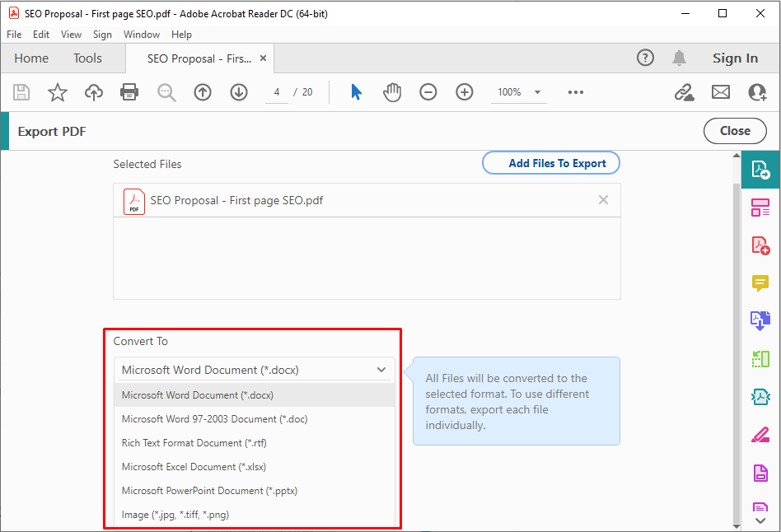Image resolution: width=781 pixels, height=532 pixels.
Task: Close the Export PDF panel
Action: click(734, 131)
